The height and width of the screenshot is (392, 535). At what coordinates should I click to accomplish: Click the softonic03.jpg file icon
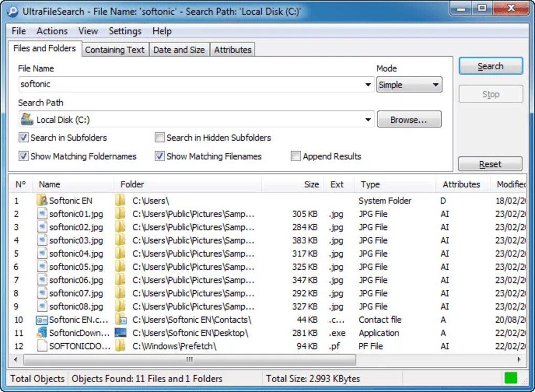coord(41,240)
